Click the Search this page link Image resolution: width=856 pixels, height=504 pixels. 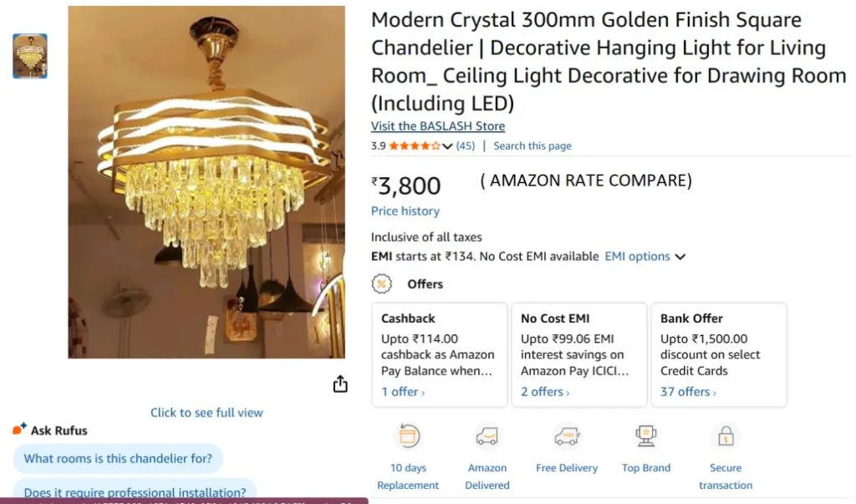click(x=532, y=146)
